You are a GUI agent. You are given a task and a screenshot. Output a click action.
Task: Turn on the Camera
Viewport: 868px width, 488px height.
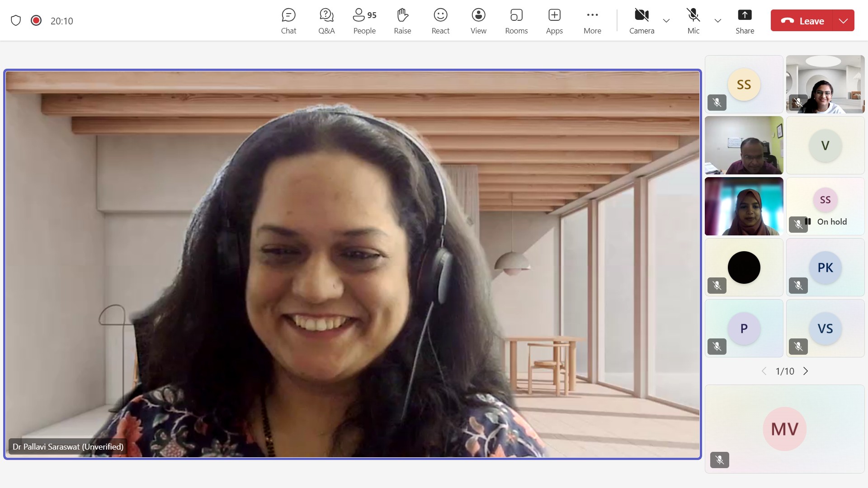[x=642, y=21]
